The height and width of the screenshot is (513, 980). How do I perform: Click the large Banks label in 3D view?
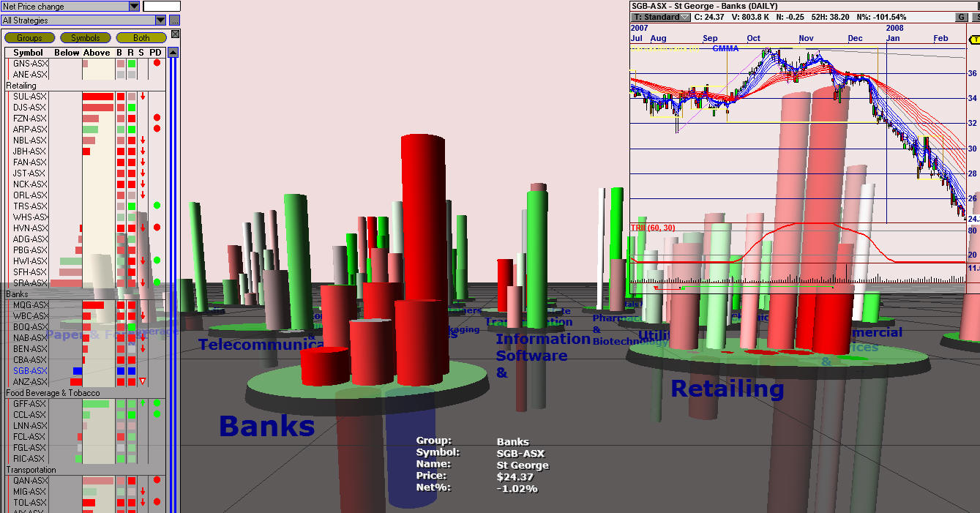pos(266,426)
